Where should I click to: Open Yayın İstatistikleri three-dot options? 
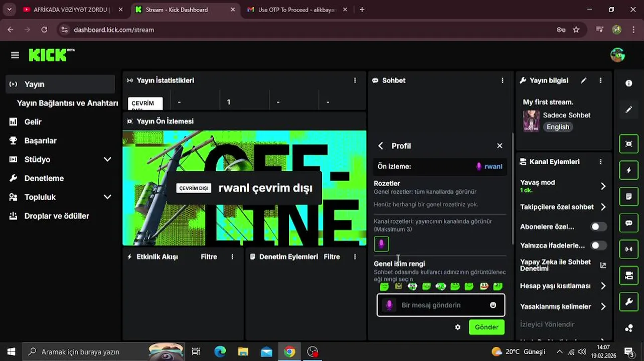355,80
